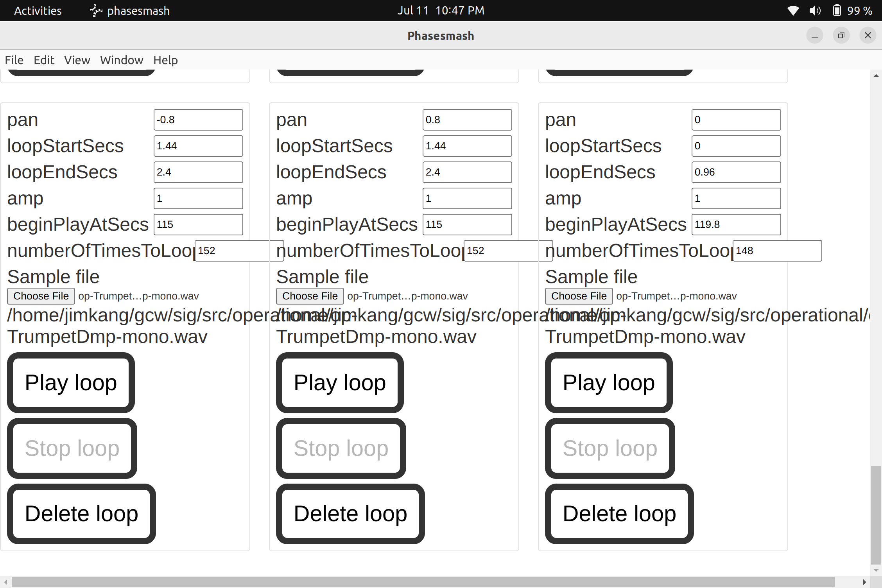The image size is (882, 588).
Task: Stop loop in the third panel
Action: click(610, 448)
